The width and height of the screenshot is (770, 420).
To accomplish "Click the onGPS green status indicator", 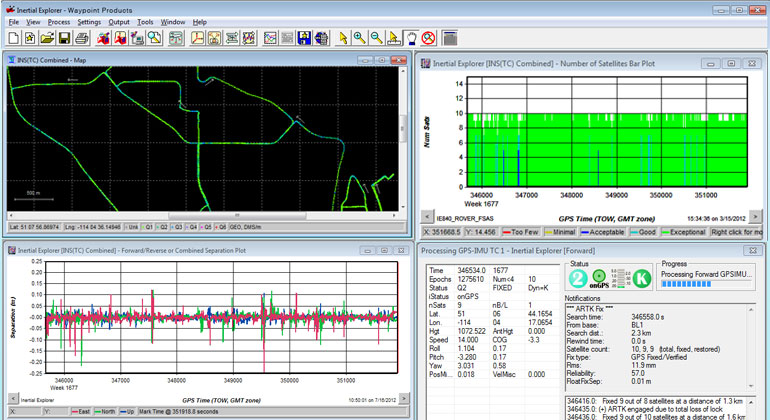I will pyautogui.click(x=599, y=278).
